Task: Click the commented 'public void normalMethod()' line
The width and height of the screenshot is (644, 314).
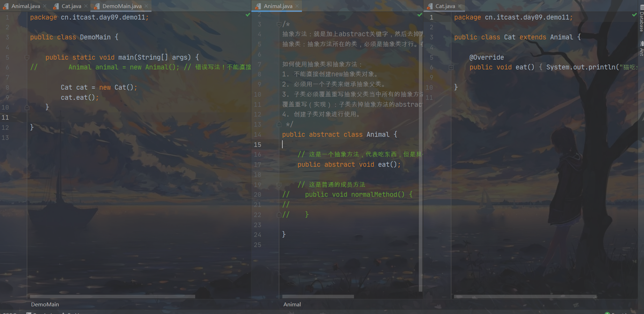Action: coord(347,194)
